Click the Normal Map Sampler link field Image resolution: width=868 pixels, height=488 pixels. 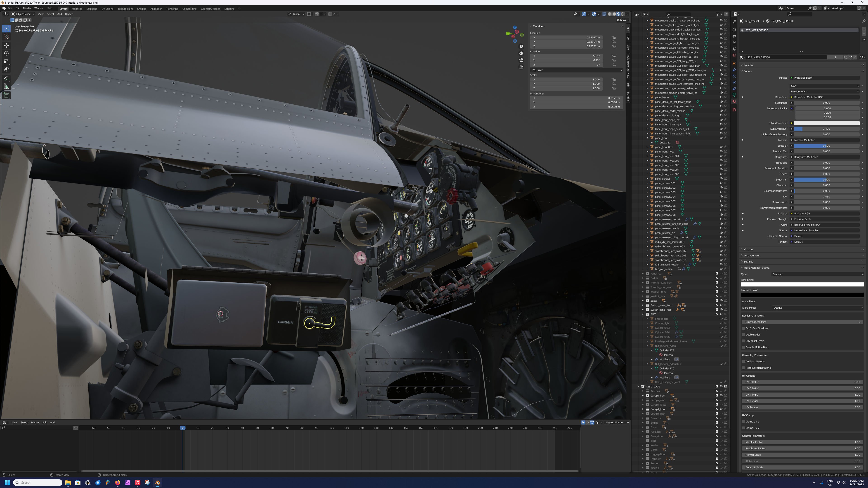(x=825, y=231)
